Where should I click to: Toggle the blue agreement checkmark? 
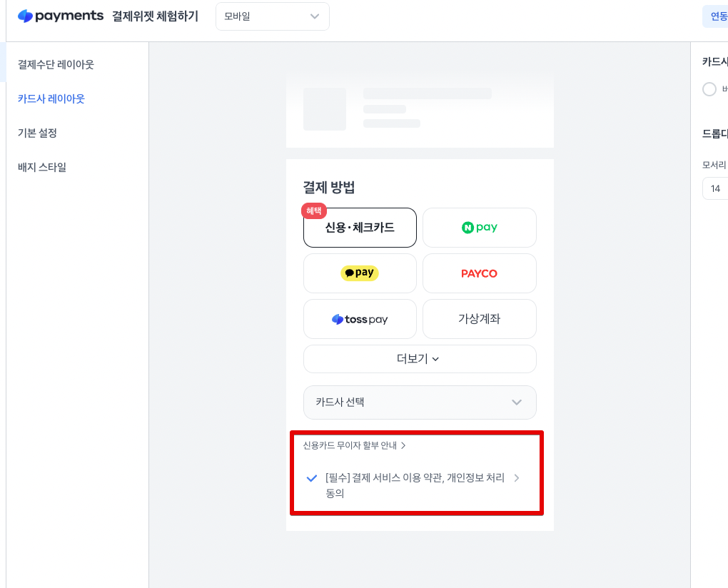(x=311, y=478)
